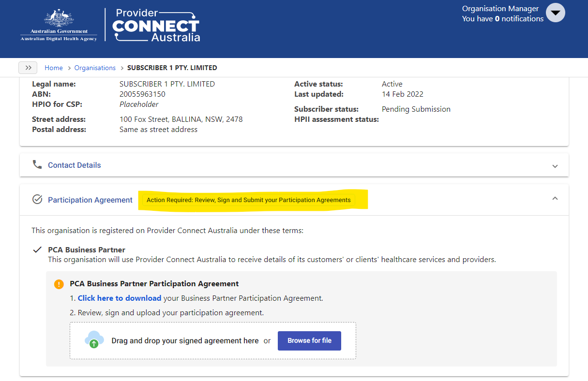Click the double-chevron breadcrumb expander icon
The image size is (588, 381).
[28, 68]
